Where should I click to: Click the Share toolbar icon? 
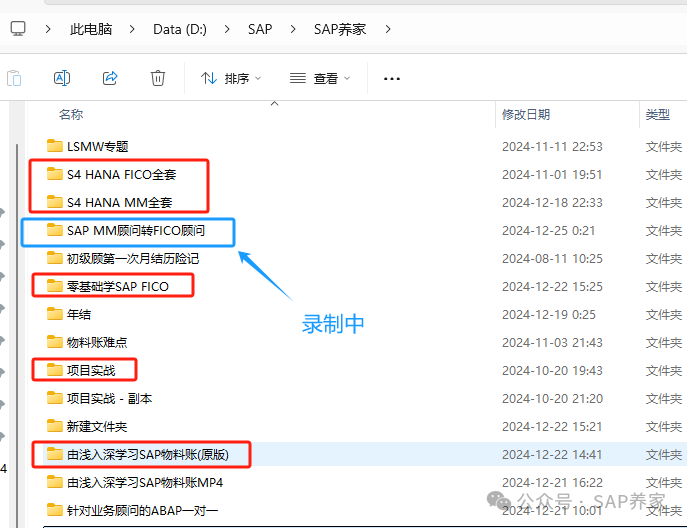click(x=110, y=78)
